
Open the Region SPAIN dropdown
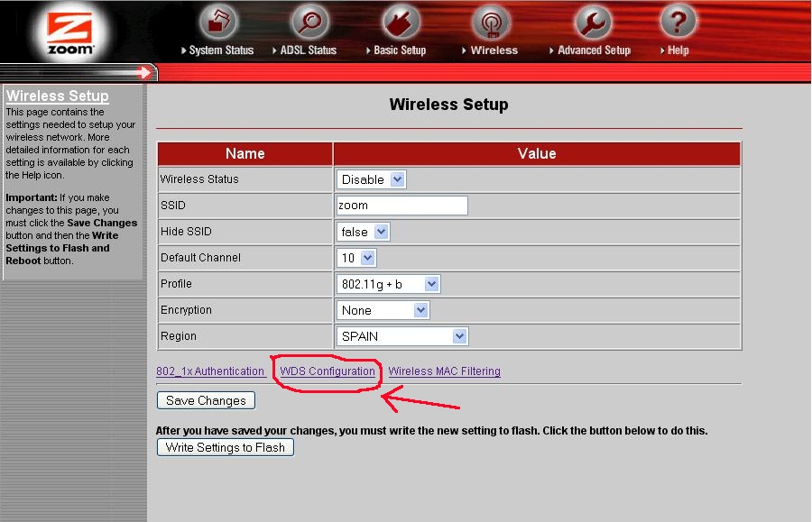[x=401, y=336]
